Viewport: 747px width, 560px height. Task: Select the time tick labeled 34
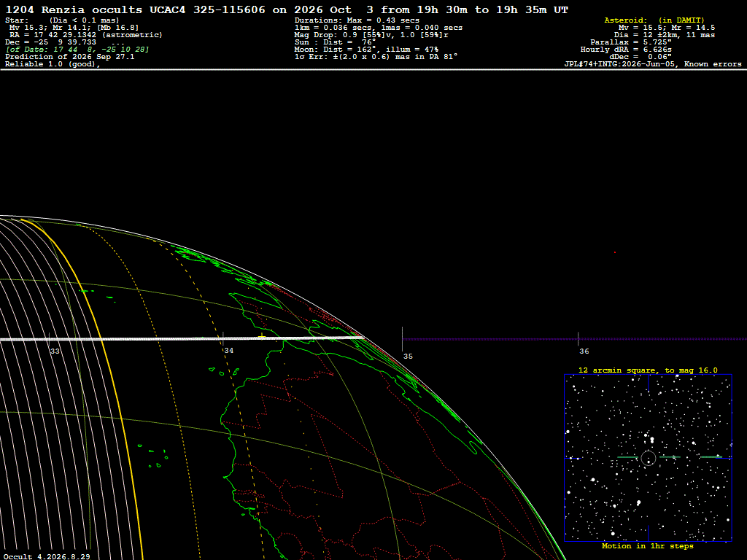[228, 351]
